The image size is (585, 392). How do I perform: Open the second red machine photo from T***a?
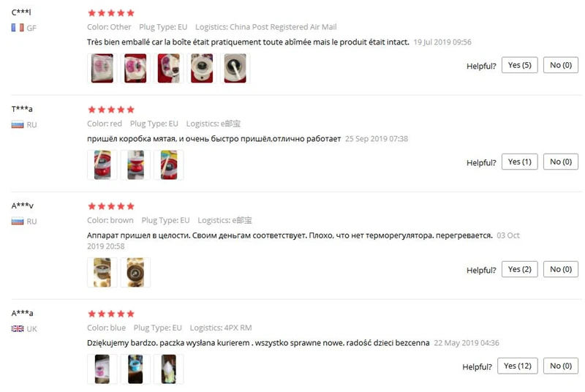tap(135, 165)
